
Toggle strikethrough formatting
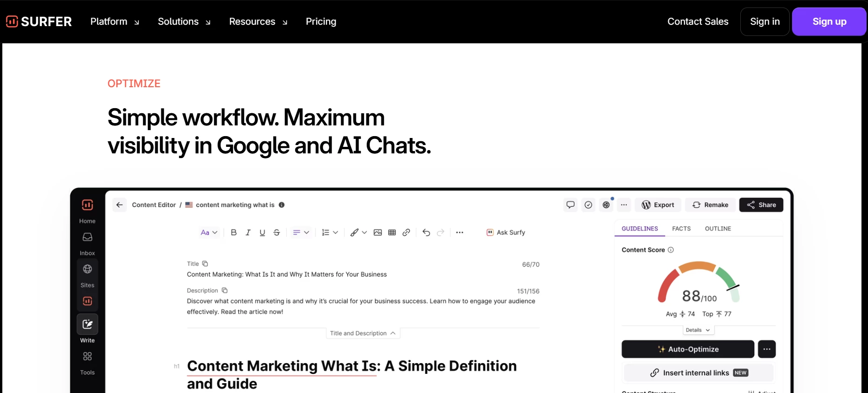pos(276,232)
